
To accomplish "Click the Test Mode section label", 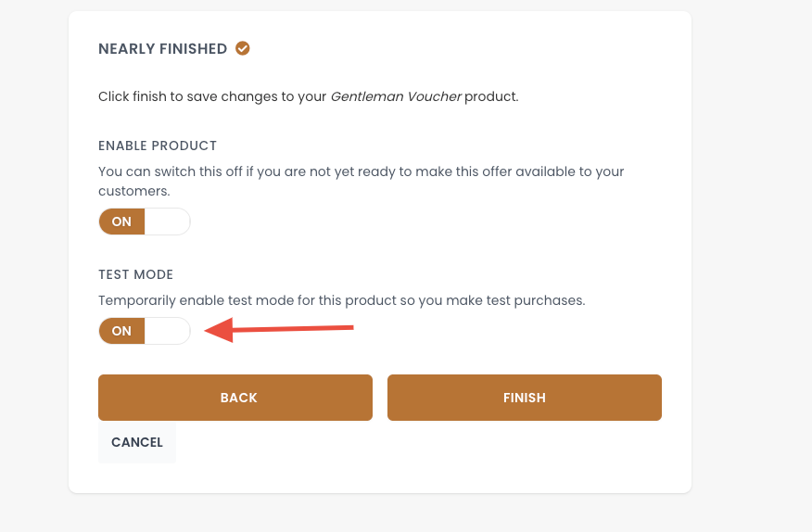I will (136, 274).
